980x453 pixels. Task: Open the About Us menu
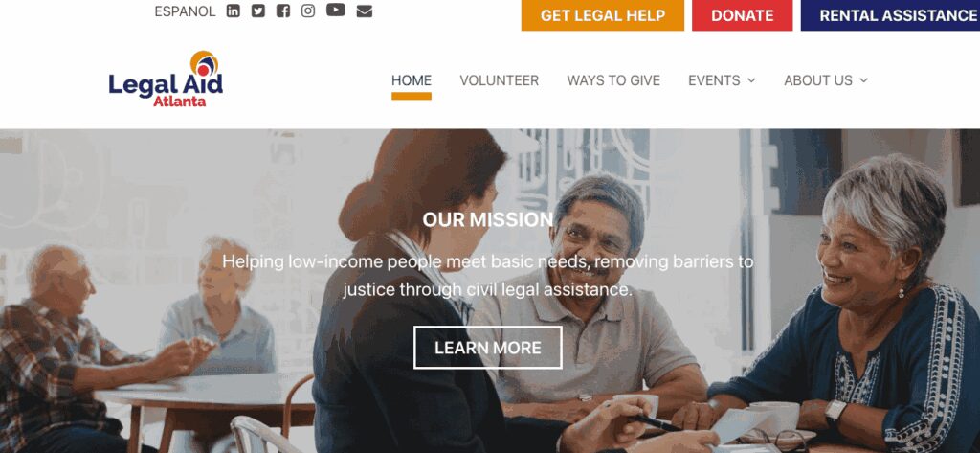(818, 80)
